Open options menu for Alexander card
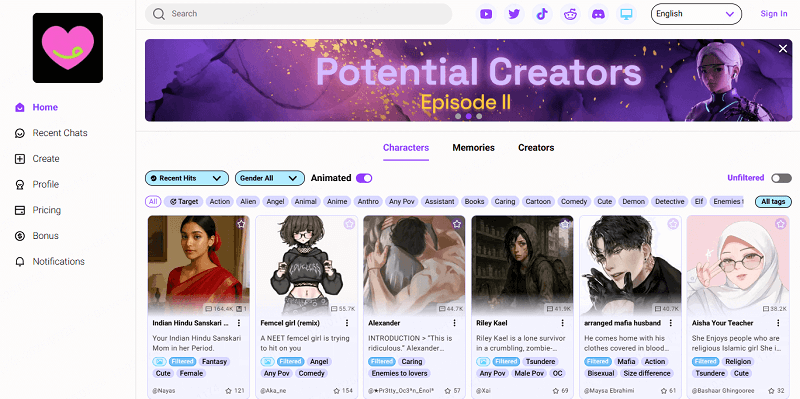Screen dimensions: 800x399 pyautogui.click(x=455, y=323)
